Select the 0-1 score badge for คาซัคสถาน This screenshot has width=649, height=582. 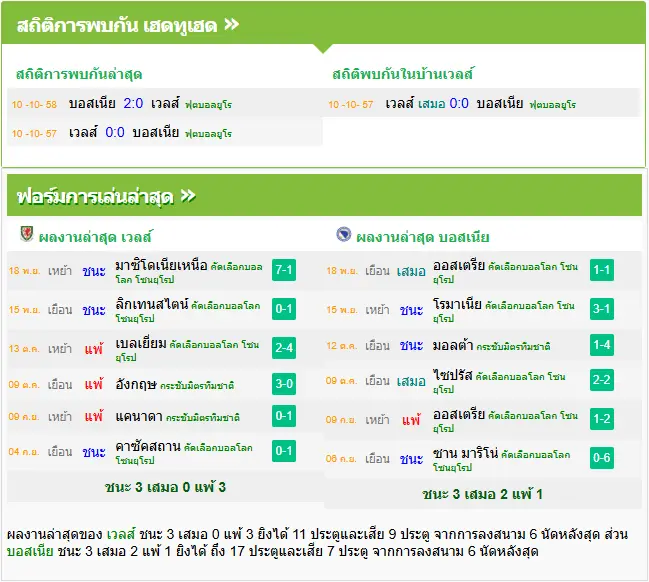click(284, 451)
